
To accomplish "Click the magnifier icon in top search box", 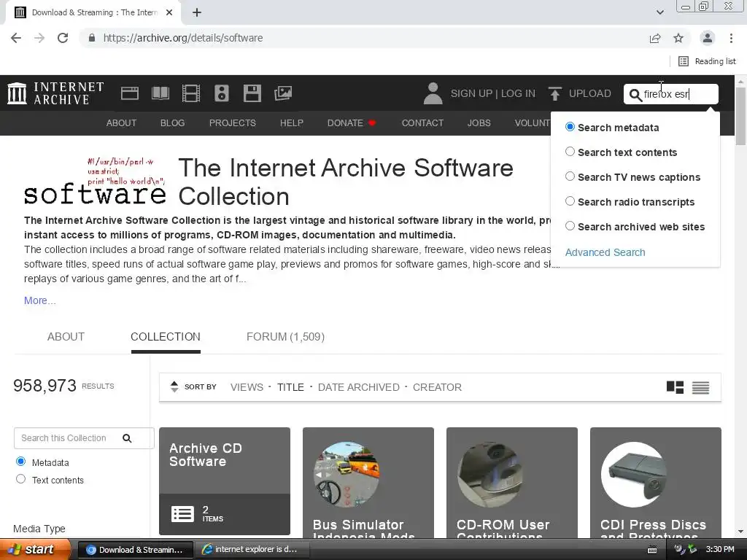I will pyautogui.click(x=635, y=95).
